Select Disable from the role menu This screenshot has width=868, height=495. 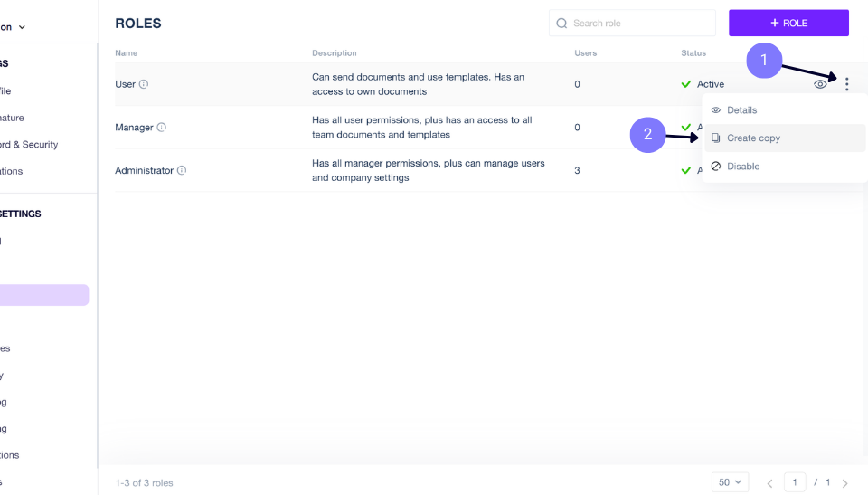point(785,167)
